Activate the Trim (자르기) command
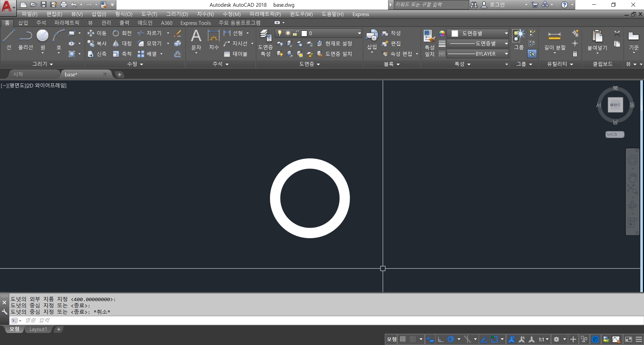 pos(150,33)
